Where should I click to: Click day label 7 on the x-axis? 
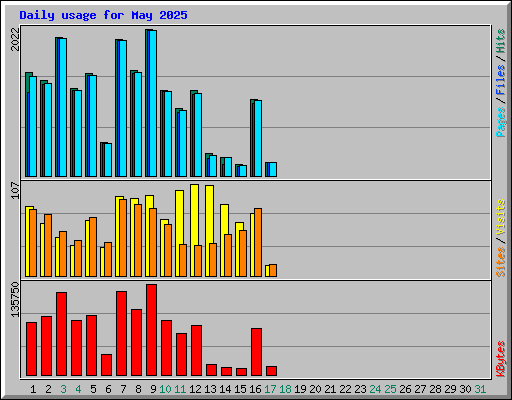123,389
